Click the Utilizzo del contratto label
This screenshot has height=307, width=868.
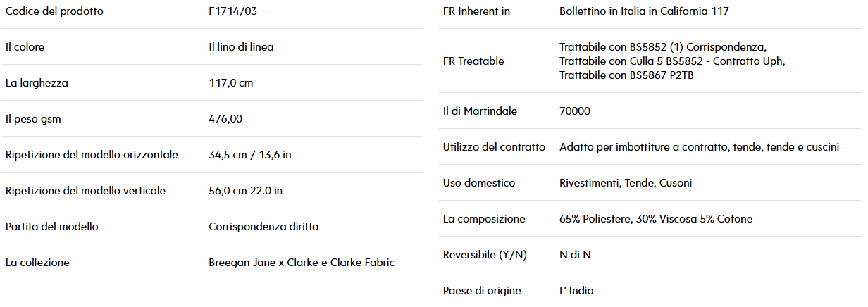(494, 147)
